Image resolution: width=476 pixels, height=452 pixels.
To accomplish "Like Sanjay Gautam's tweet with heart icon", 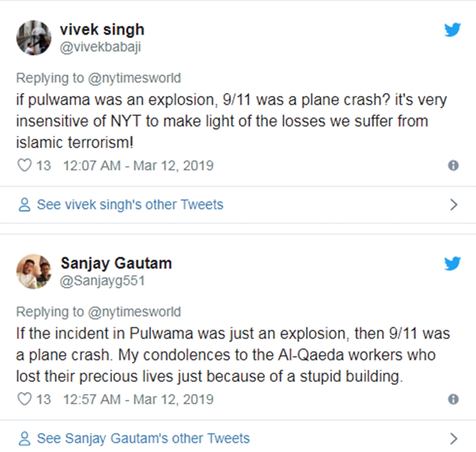I will pyautogui.click(x=24, y=399).
